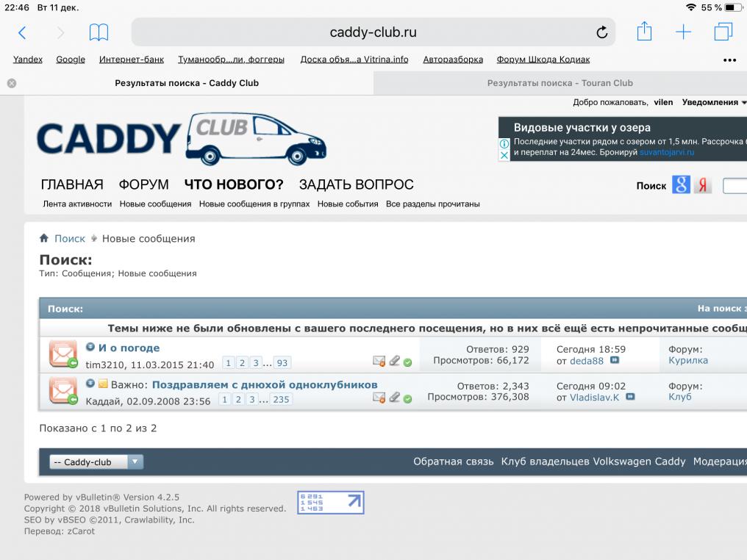747x560 pixels.
Task: Open the Клуб forum link
Action: [x=680, y=397]
